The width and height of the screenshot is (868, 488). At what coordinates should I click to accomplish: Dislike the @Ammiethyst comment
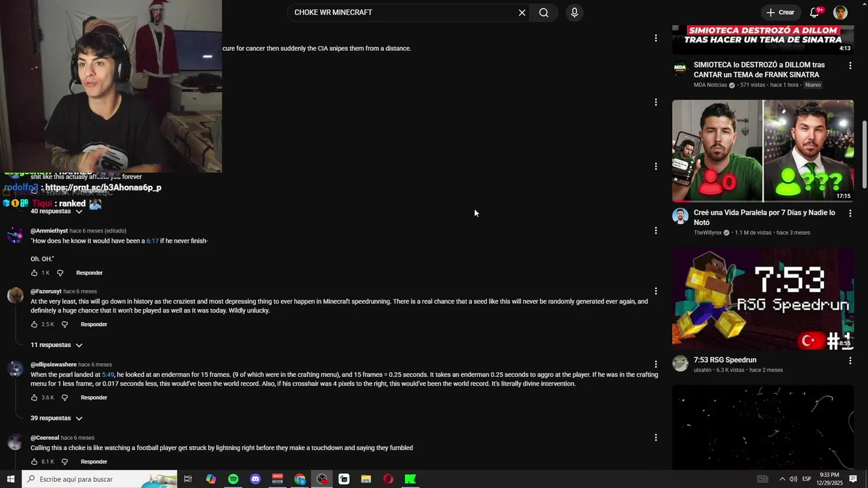tap(60, 273)
